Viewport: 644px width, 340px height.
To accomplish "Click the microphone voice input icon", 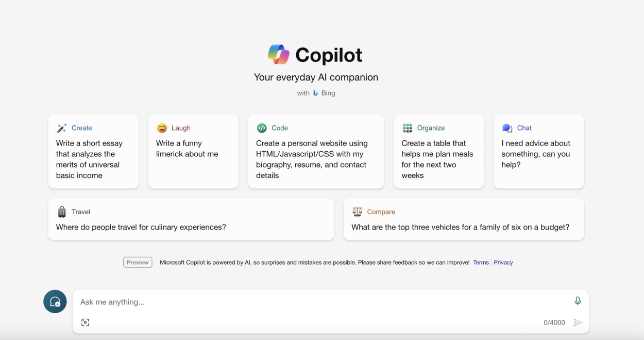I will pos(578,301).
